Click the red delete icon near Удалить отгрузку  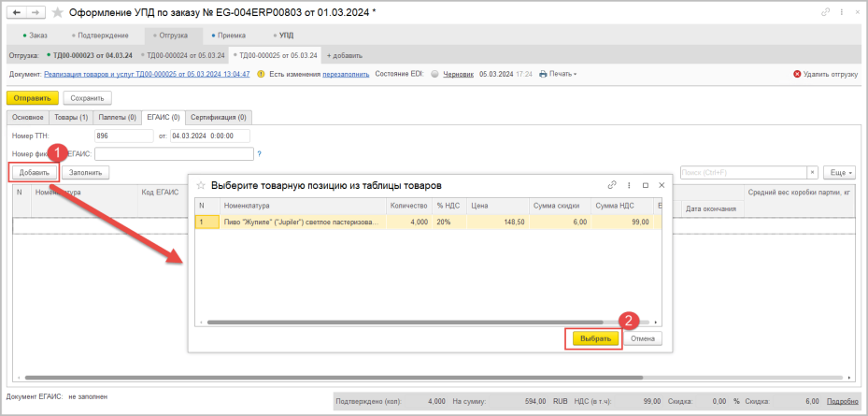coord(797,74)
